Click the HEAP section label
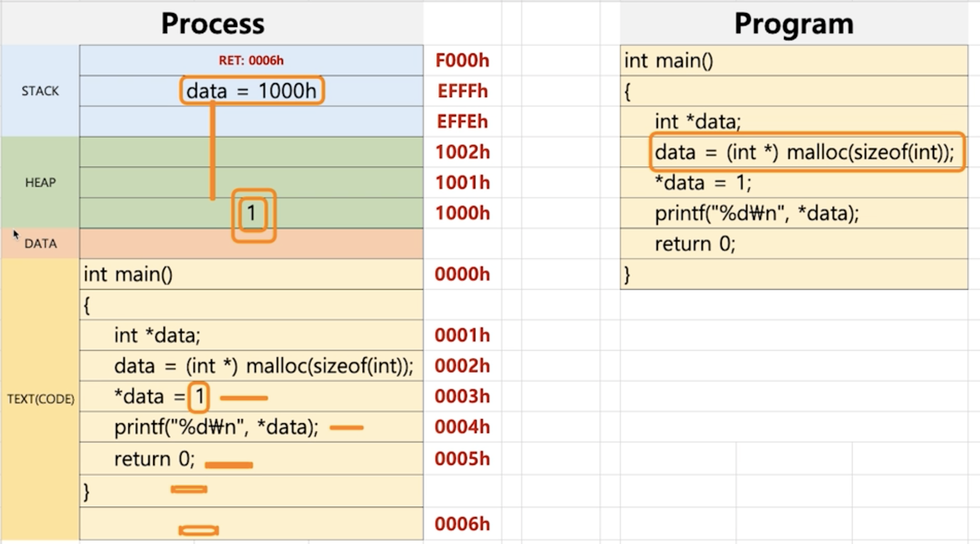Screen dimensions: 980x544 pyautogui.click(x=40, y=182)
